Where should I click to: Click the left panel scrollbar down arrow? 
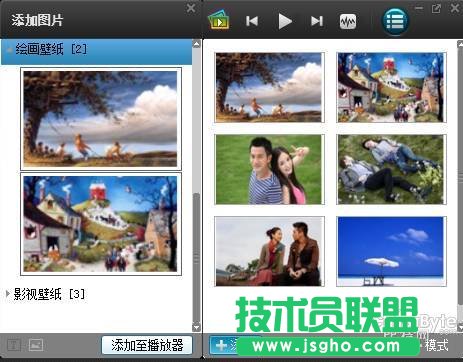point(197,328)
